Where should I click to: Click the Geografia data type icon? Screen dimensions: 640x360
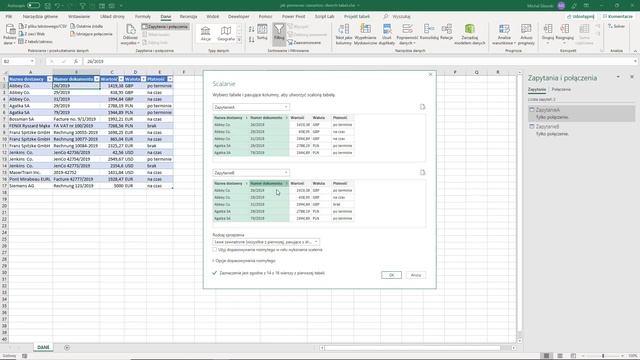tap(226, 33)
